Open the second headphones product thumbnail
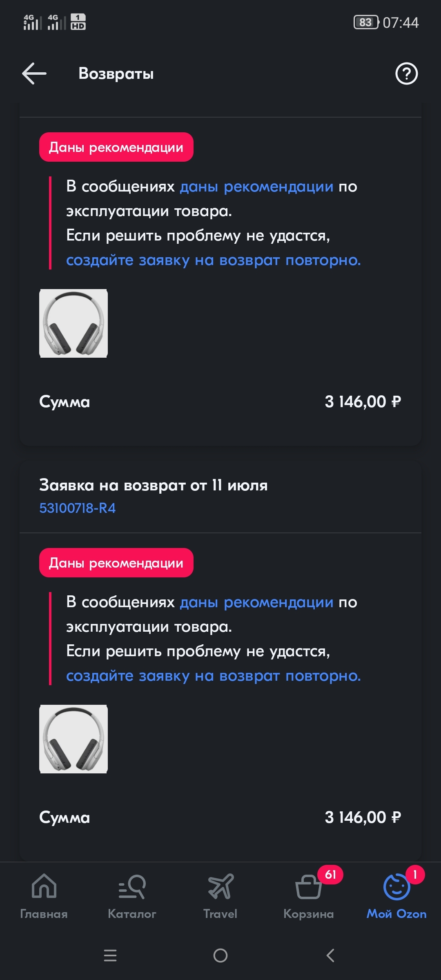Viewport: 441px width, 980px height. click(73, 739)
